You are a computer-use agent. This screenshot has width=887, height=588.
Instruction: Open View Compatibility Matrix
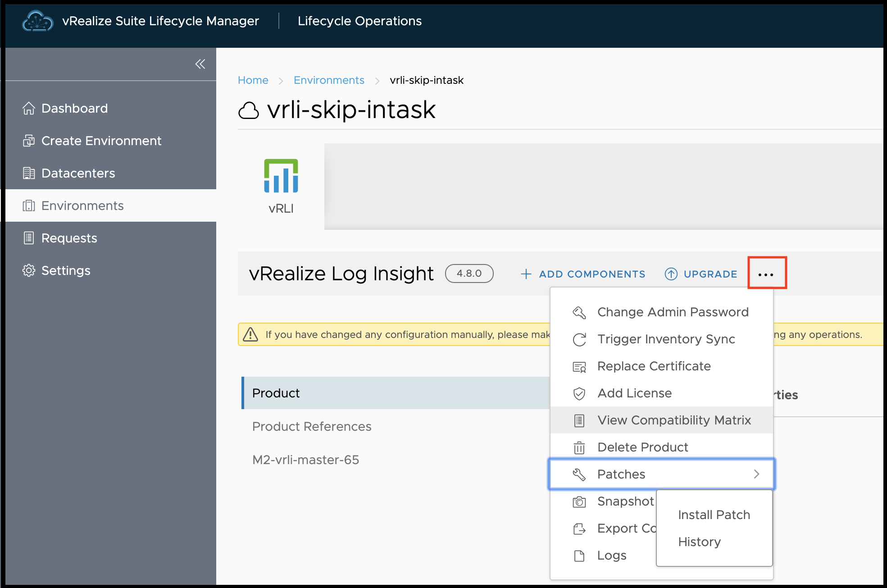tap(674, 420)
